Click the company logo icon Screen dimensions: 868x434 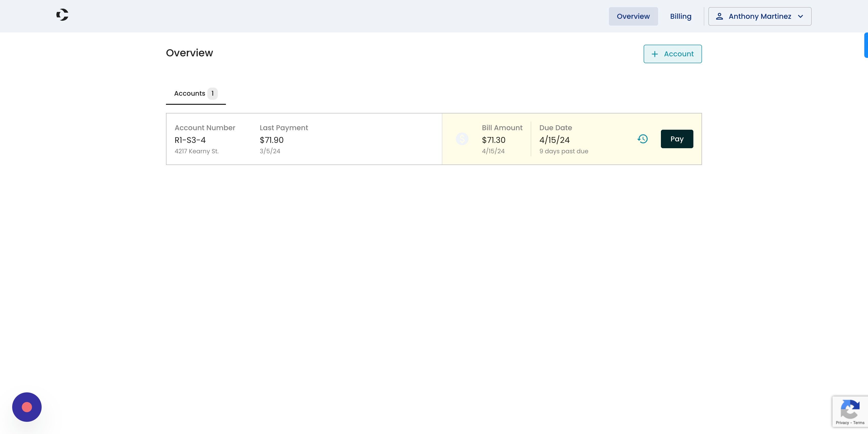coord(62,15)
